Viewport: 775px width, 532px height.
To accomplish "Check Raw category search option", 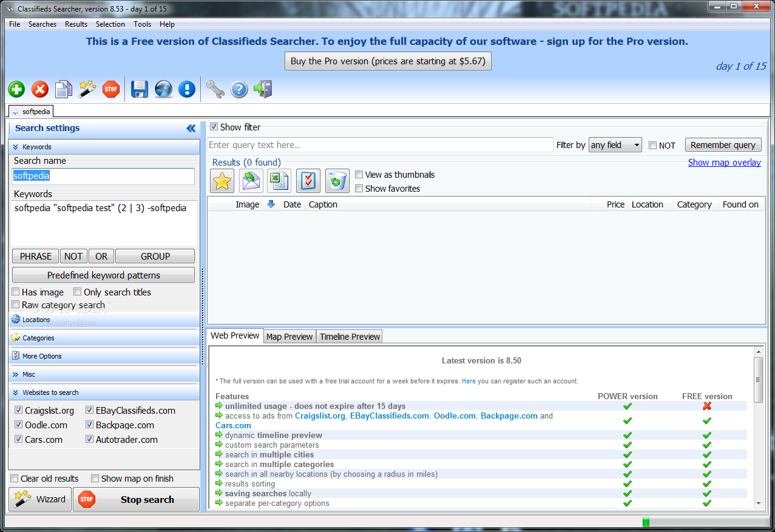I will (x=16, y=305).
